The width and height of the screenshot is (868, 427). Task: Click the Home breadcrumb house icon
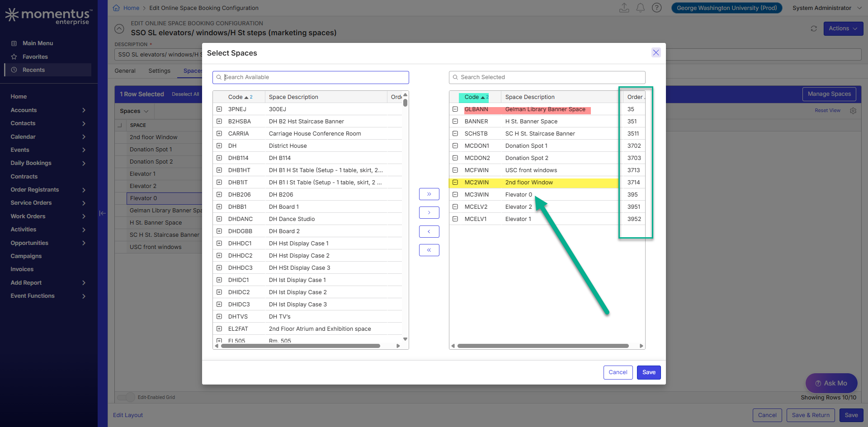click(x=116, y=8)
